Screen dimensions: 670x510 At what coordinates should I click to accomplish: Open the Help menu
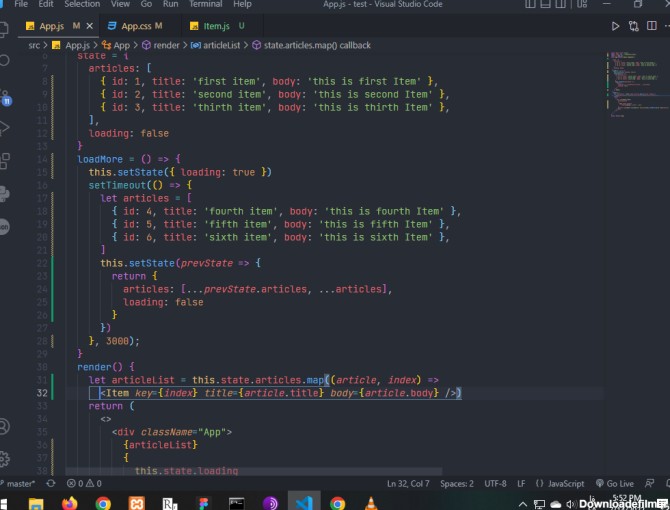tap(242, 4)
